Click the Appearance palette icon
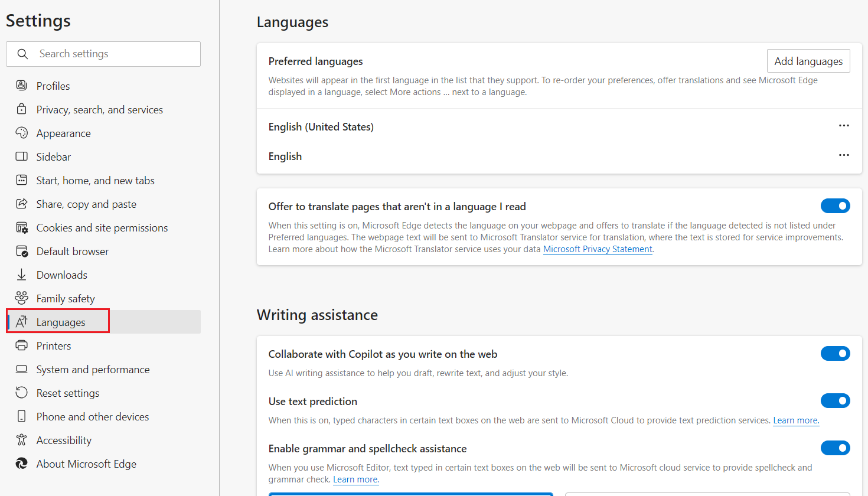This screenshot has width=868, height=496. coord(22,133)
